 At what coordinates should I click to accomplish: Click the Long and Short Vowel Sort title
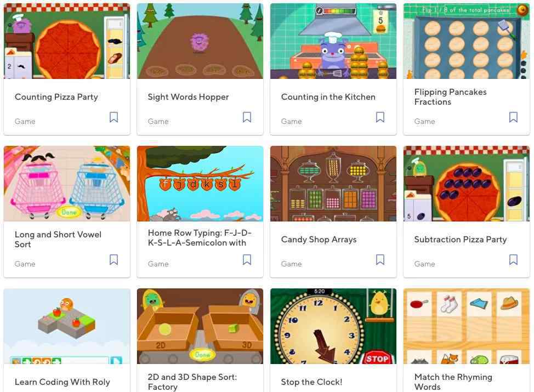[58, 240]
